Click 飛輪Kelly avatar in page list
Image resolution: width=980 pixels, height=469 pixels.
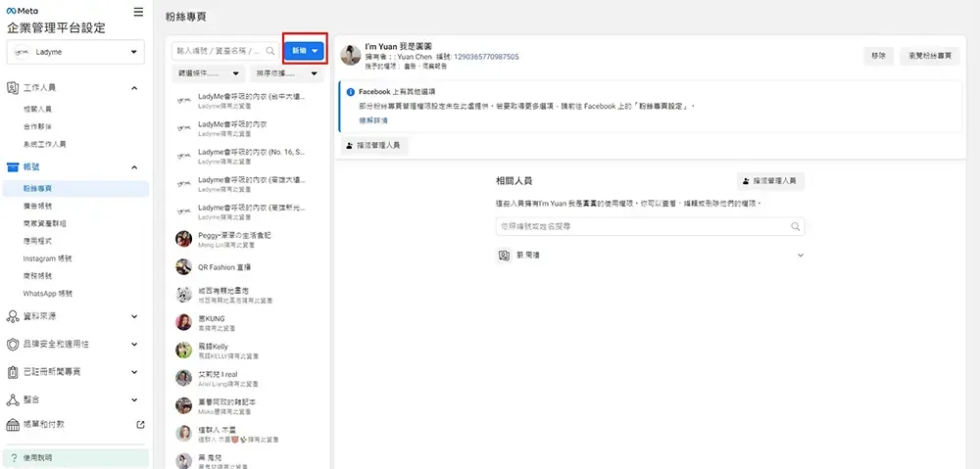pos(183,350)
